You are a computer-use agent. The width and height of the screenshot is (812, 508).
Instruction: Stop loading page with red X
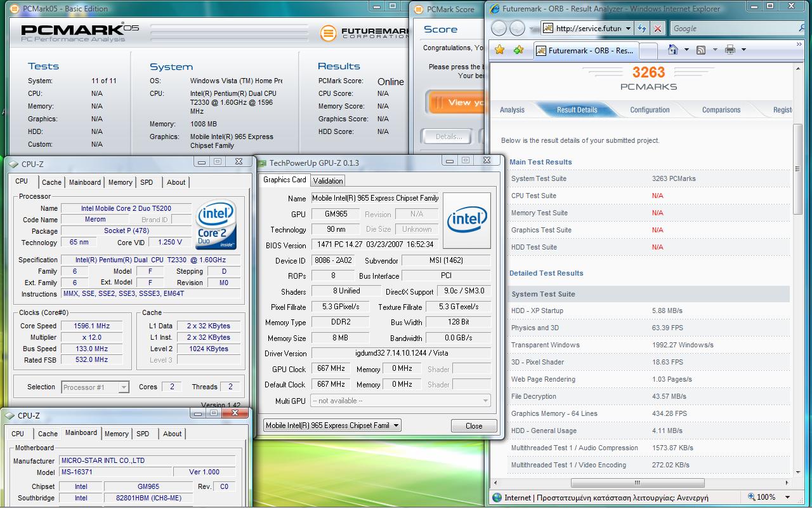pos(658,29)
